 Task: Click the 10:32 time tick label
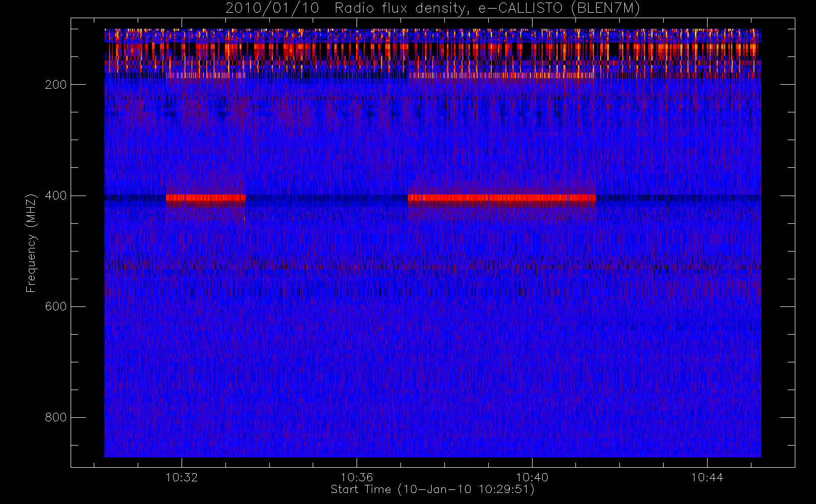182,477
